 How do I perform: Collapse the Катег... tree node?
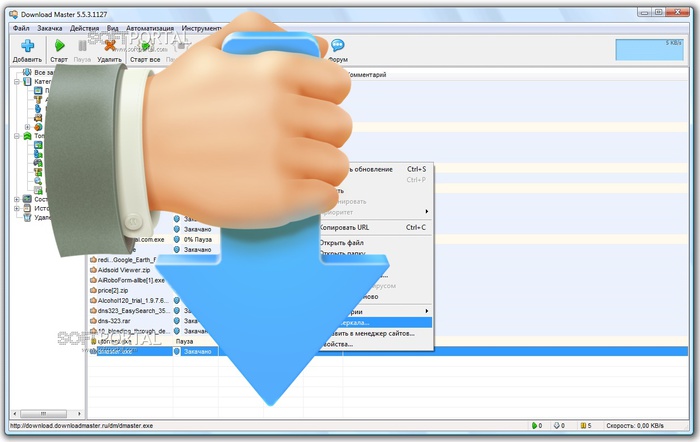click(17, 82)
